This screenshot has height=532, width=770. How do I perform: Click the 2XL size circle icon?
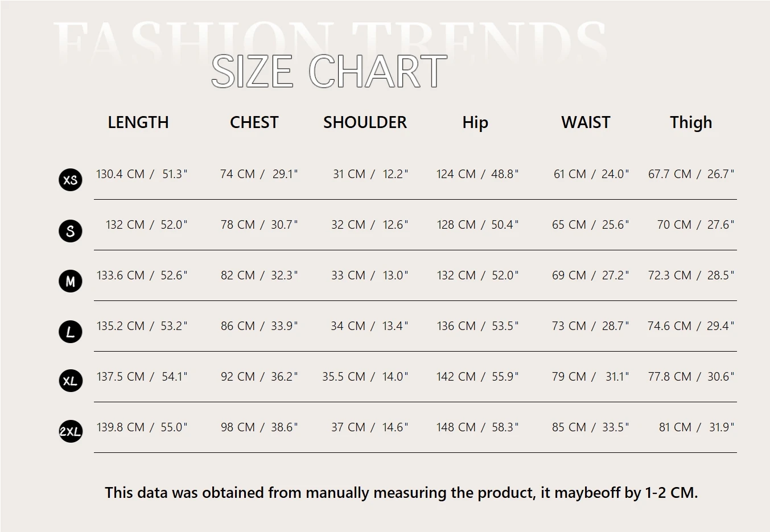pos(71,431)
